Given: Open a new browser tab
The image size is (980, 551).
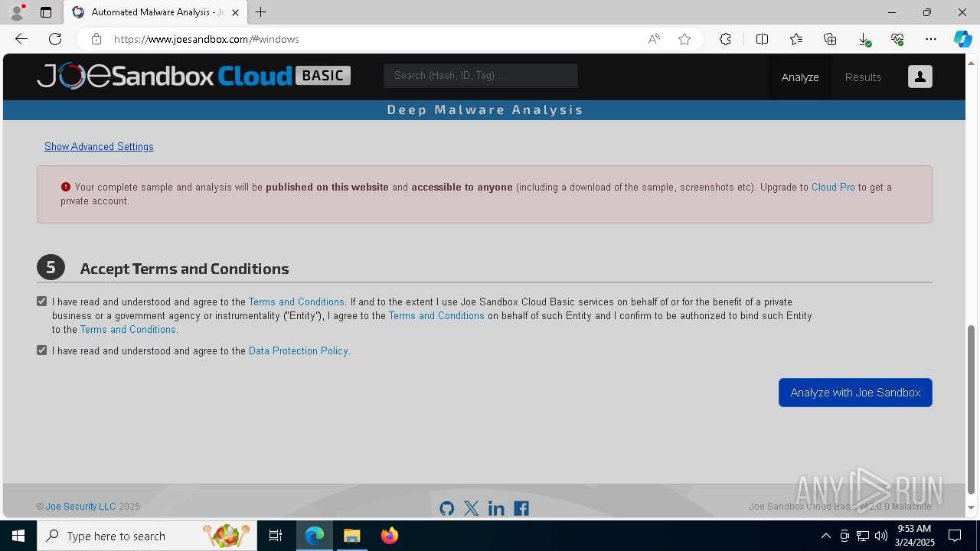Looking at the screenshot, I should [x=261, y=12].
